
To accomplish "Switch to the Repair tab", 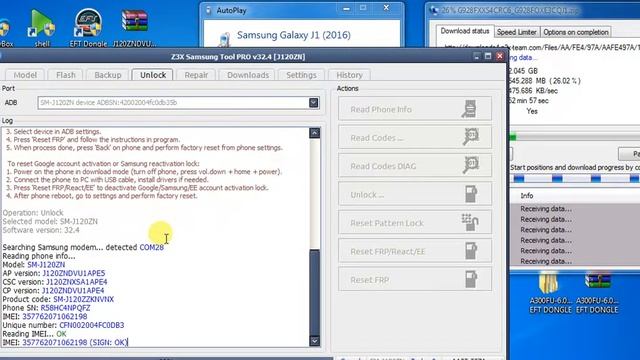I will [x=196, y=75].
